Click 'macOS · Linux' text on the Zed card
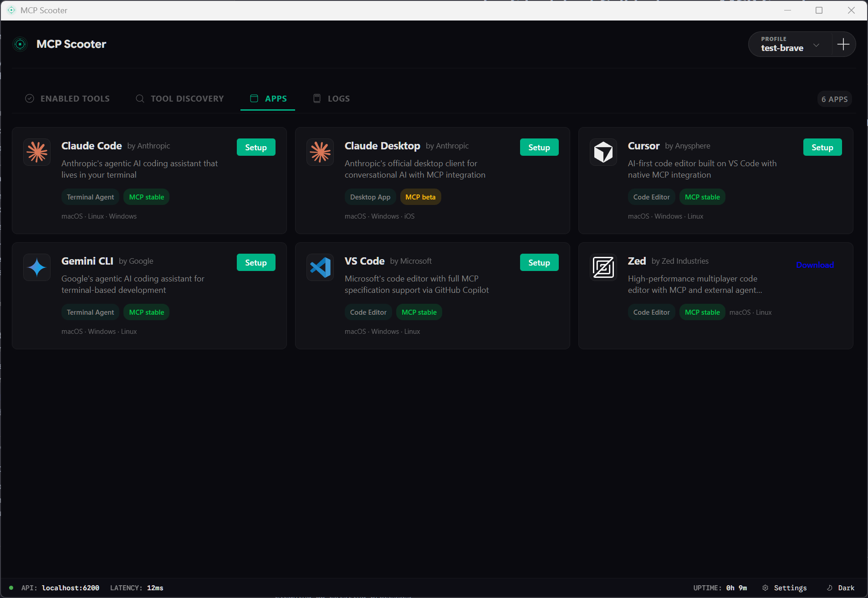The width and height of the screenshot is (868, 598). (x=751, y=312)
